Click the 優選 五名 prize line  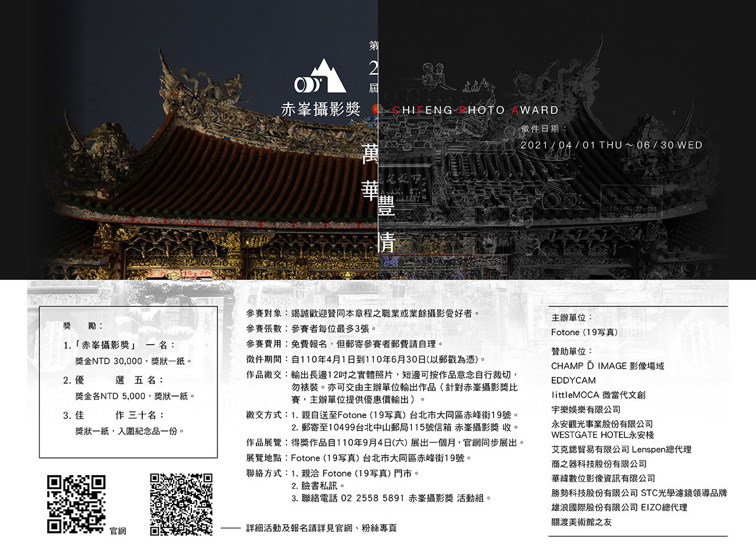[x=113, y=381]
